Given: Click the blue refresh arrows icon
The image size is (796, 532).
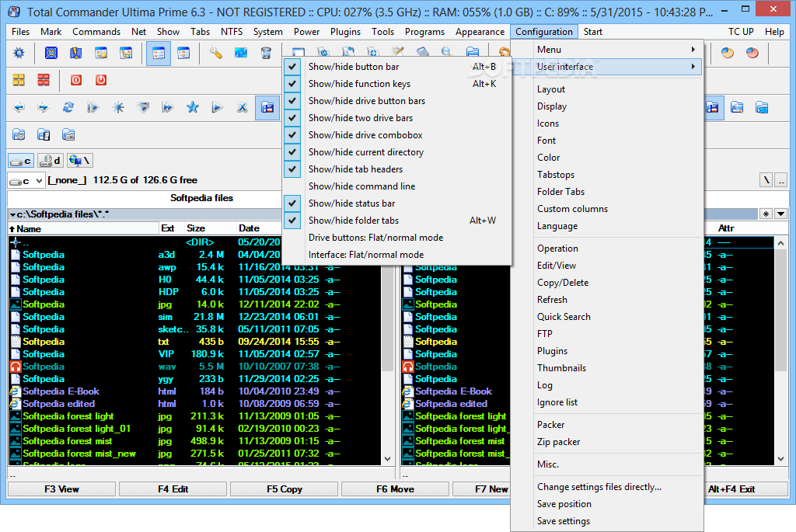Looking at the screenshot, I should [x=68, y=107].
